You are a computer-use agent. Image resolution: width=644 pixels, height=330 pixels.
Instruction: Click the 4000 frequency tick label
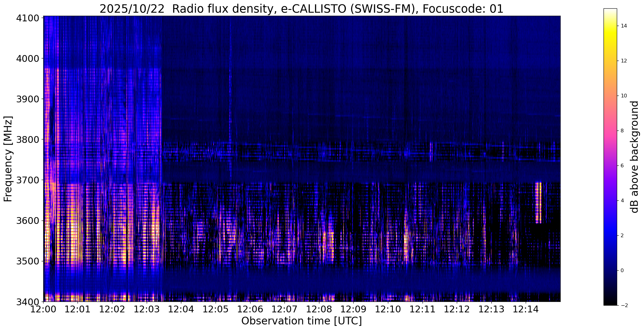point(27,58)
